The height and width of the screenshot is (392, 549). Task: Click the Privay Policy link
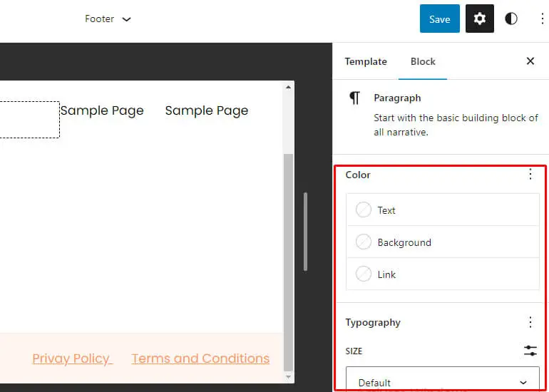click(72, 359)
